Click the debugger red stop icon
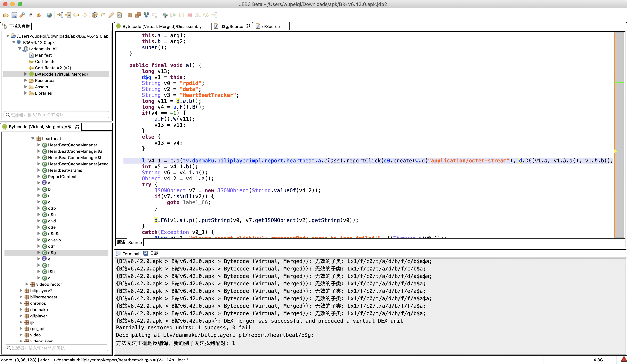The height and width of the screenshot is (364, 627). click(x=190, y=15)
